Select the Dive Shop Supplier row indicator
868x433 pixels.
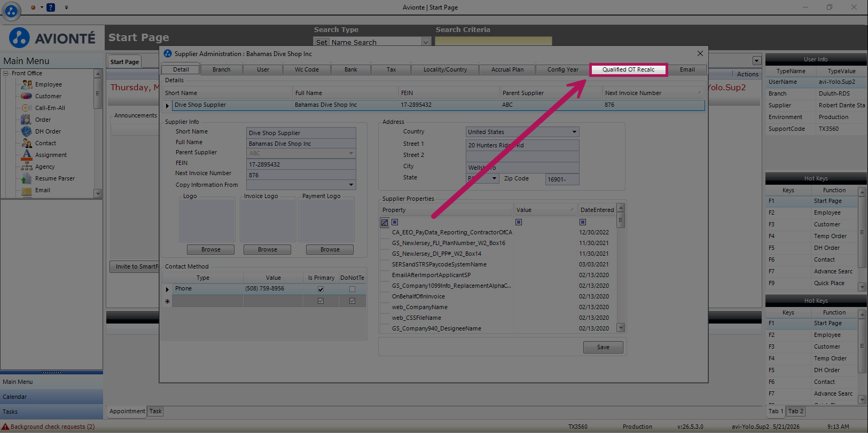pyautogui.click(x=167, y=105)
